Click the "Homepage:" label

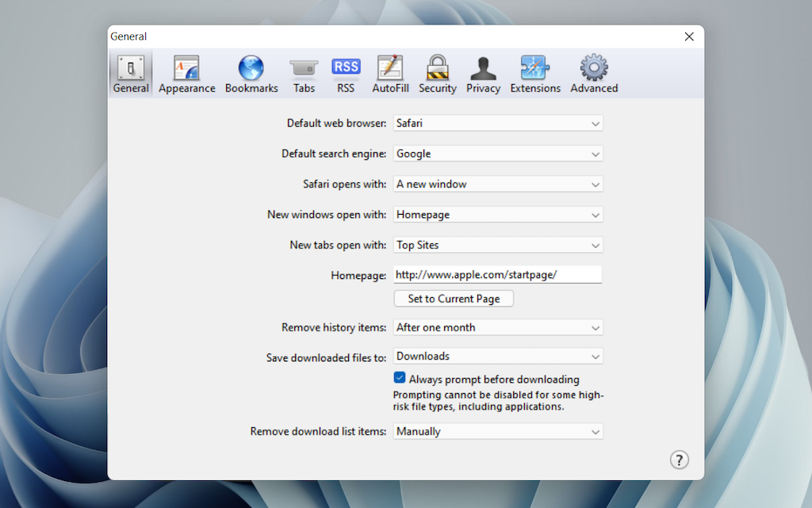pyautogui.click(x=359, y=276)
